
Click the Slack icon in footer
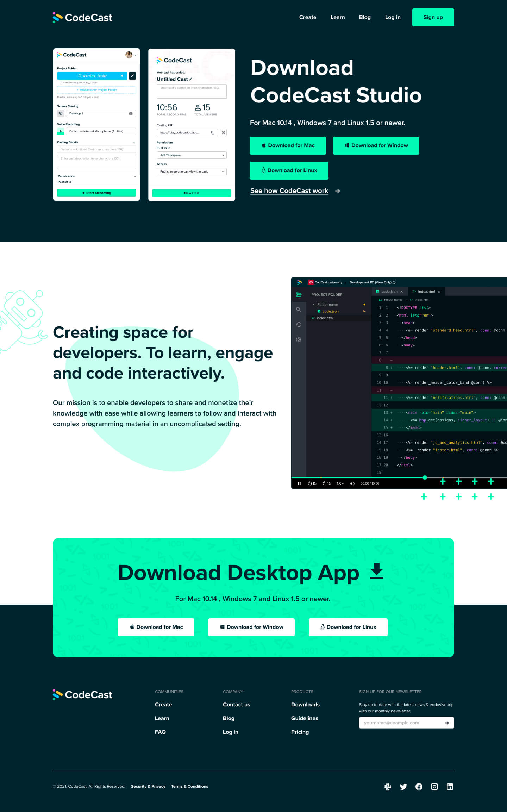coord(388,787)
